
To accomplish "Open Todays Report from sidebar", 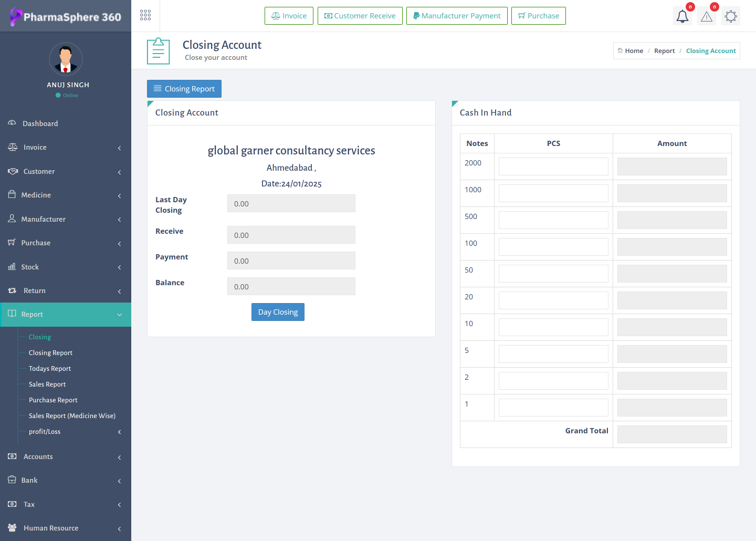I will click(50, 369).
